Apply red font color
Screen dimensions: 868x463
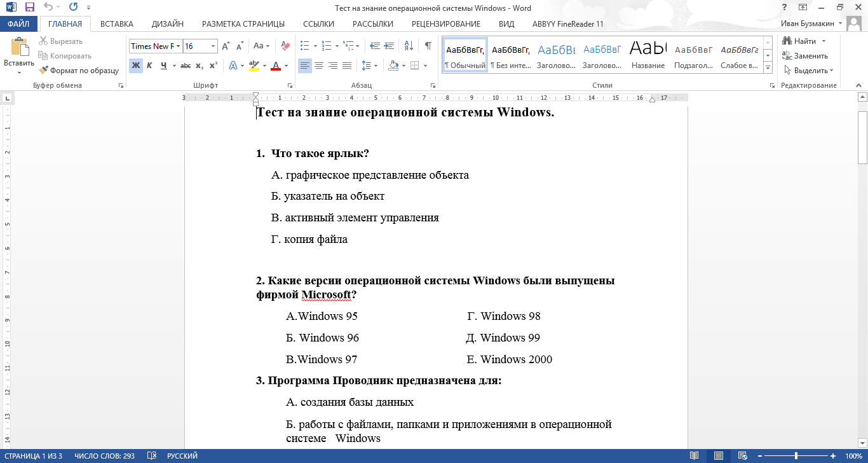275,66
